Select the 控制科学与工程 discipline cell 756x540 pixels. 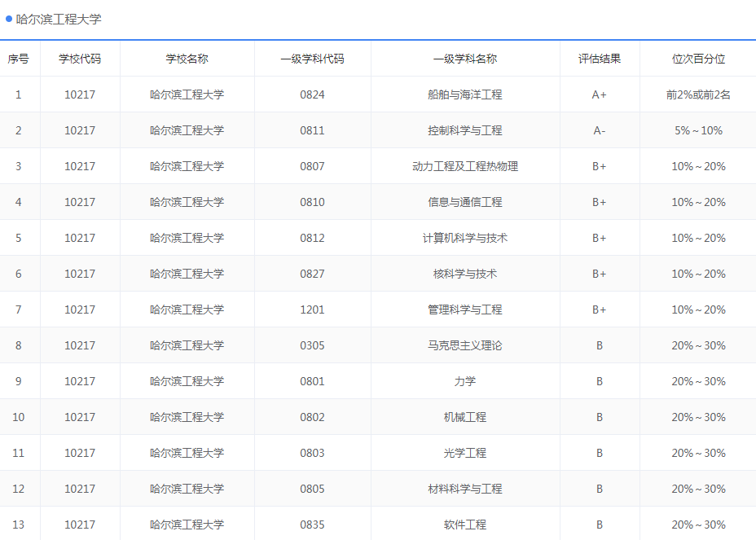(464, 130)
